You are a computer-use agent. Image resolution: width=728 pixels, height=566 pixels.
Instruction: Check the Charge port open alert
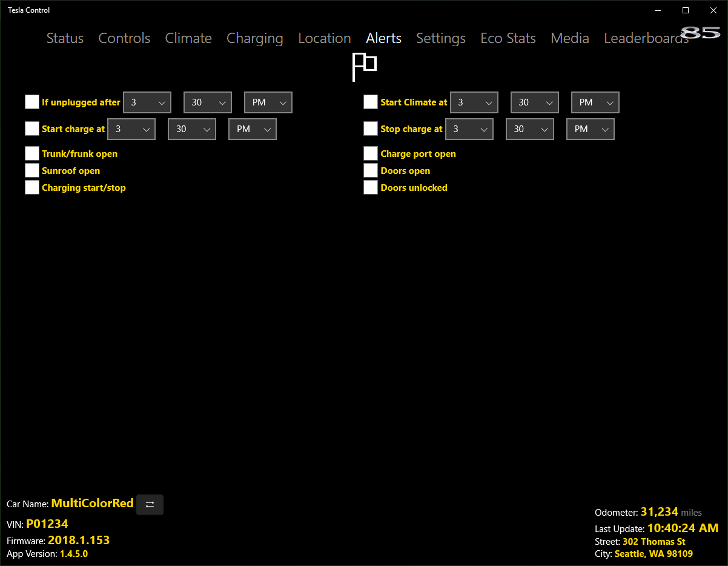click(371, 153)
